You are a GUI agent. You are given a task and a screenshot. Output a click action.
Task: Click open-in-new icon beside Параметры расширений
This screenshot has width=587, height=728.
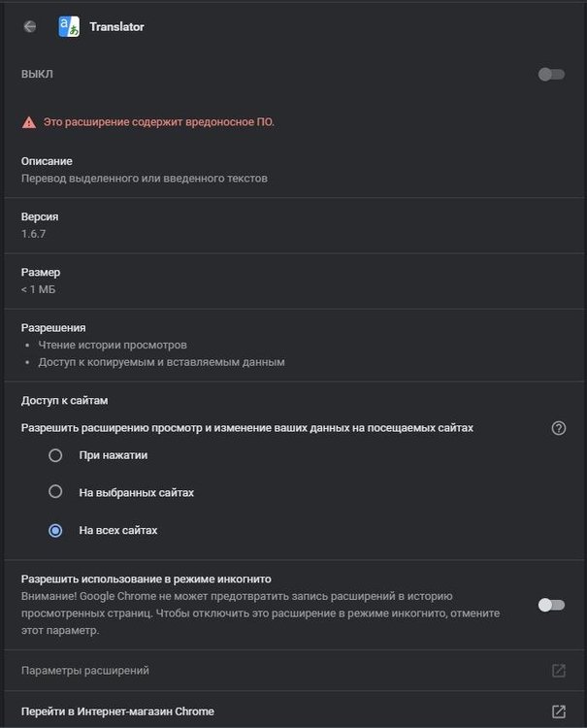coord(559,671)
